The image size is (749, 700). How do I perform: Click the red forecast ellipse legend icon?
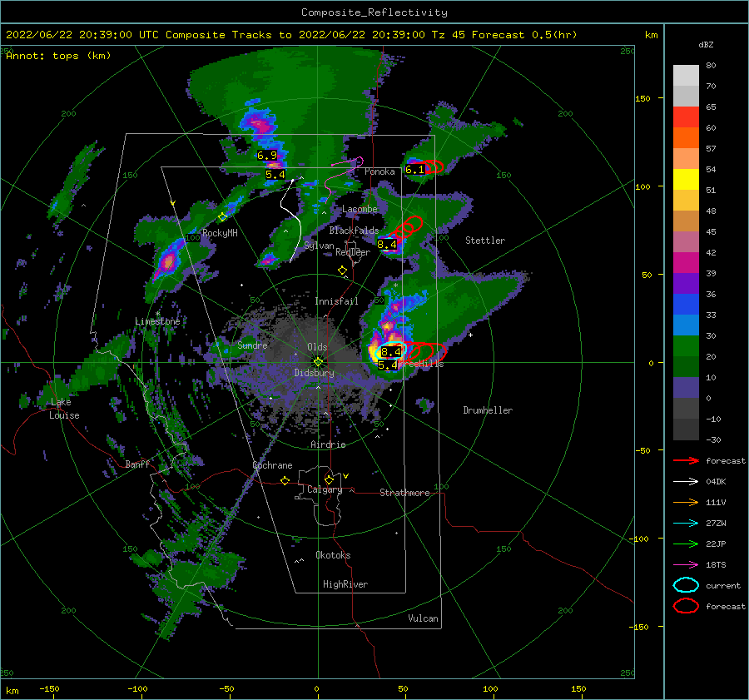[x=686, y=606]
